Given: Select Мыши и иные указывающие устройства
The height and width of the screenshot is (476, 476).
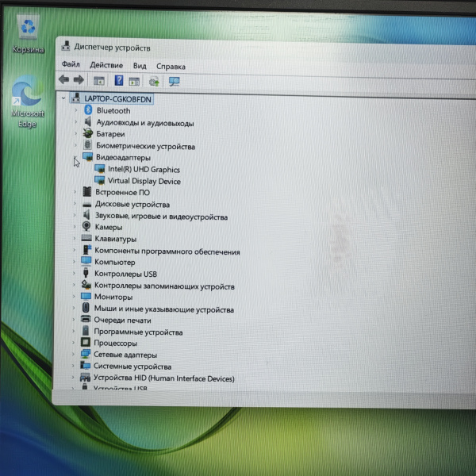Looking at the screenshot, I should click(164, 309).
